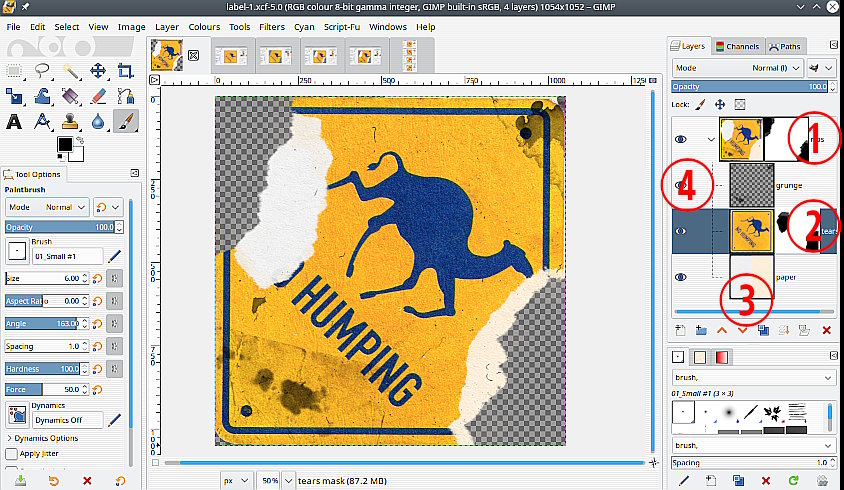Select the Clone stamp tool
844x490 pixels.
[70, 122]
